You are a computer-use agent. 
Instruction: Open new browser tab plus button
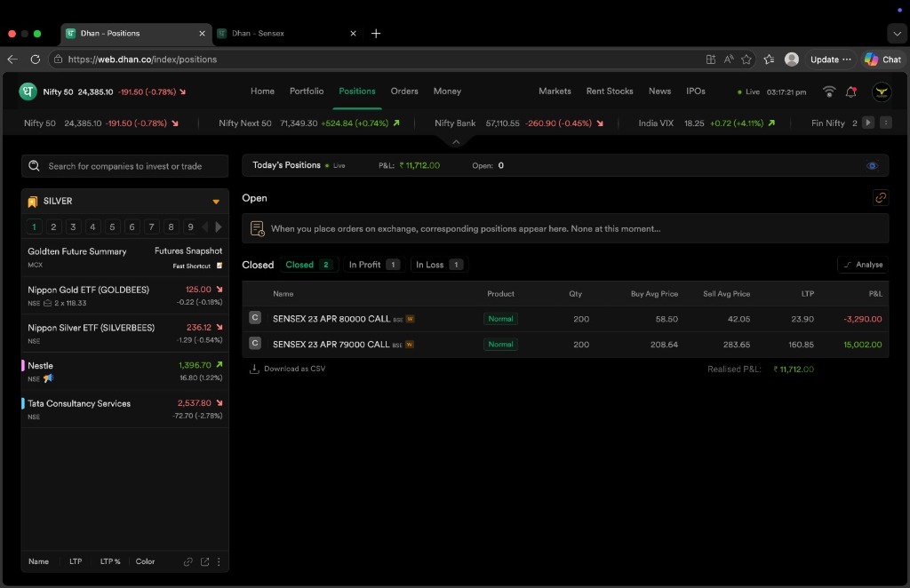click(376, 34)
